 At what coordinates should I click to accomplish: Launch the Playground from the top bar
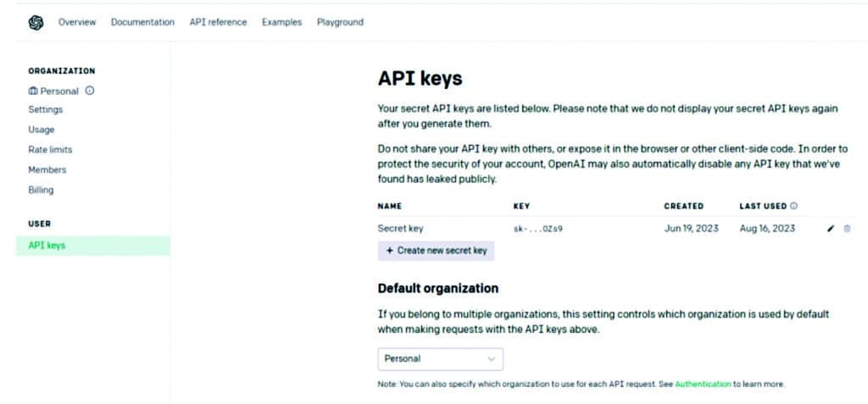tap(340, 22)
